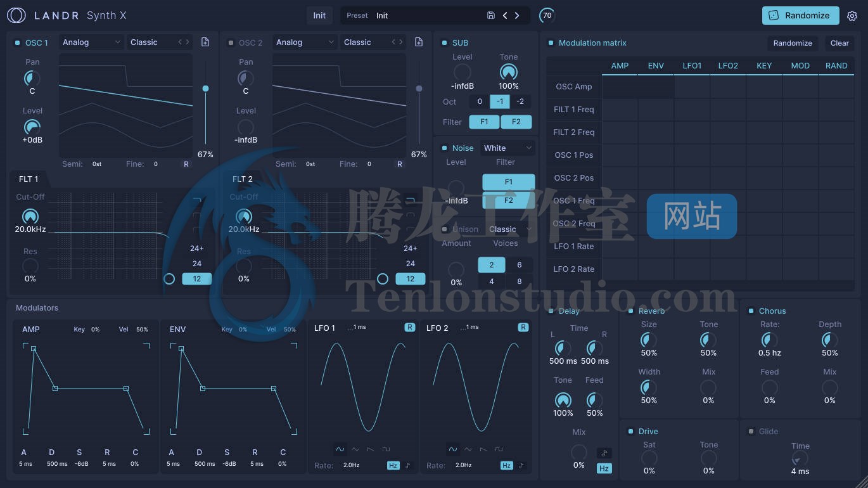
Task: Toggle the Noise section power
Action: pos(444,148)
